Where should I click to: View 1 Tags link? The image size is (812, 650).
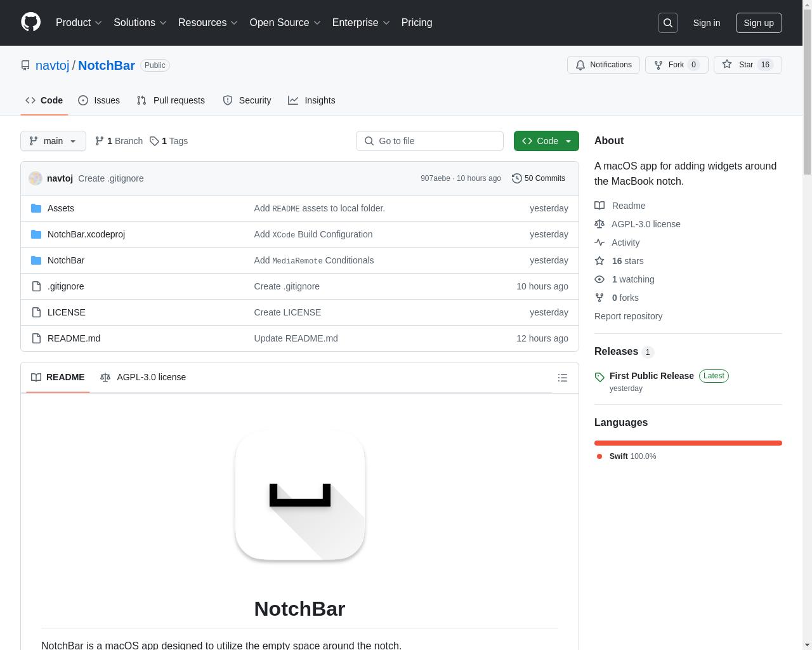[x=169, y=141]
